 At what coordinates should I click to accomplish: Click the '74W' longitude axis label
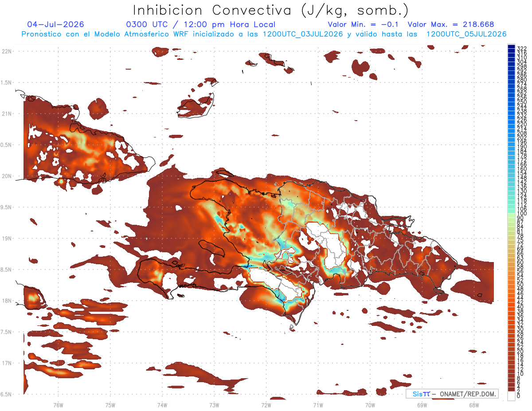pyautogui.click(x=162, y=405)
